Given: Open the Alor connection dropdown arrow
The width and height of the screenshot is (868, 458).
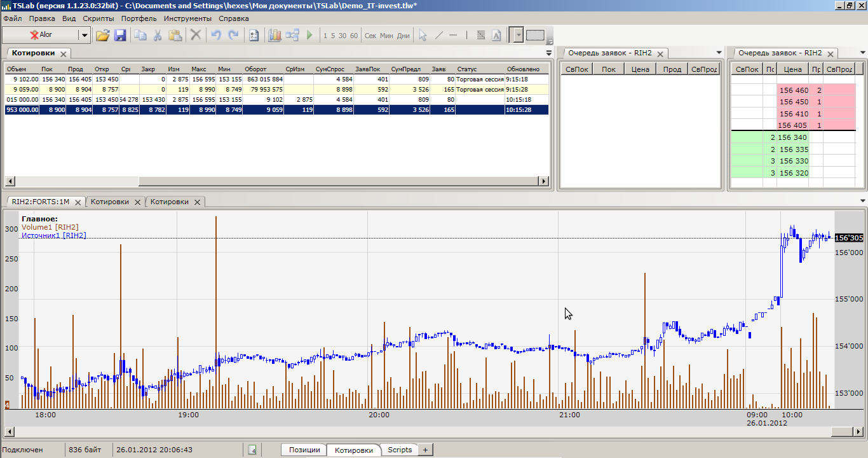Looking at the screenshot, I should (84, 36).
